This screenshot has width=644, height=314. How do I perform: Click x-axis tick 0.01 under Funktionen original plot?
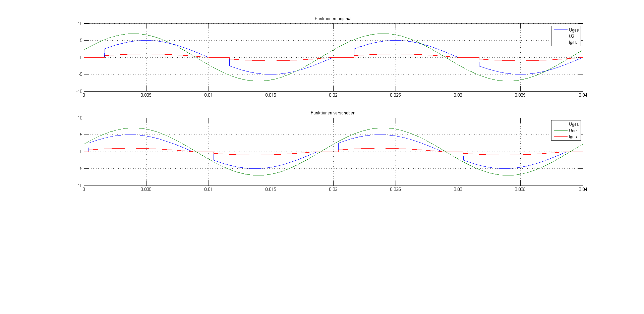[x=209, y=95]
